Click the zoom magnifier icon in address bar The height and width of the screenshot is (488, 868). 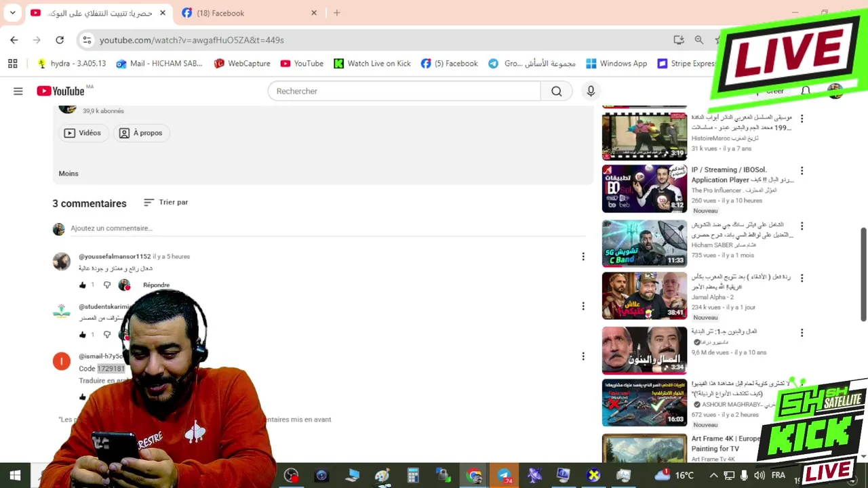(699, 40)
